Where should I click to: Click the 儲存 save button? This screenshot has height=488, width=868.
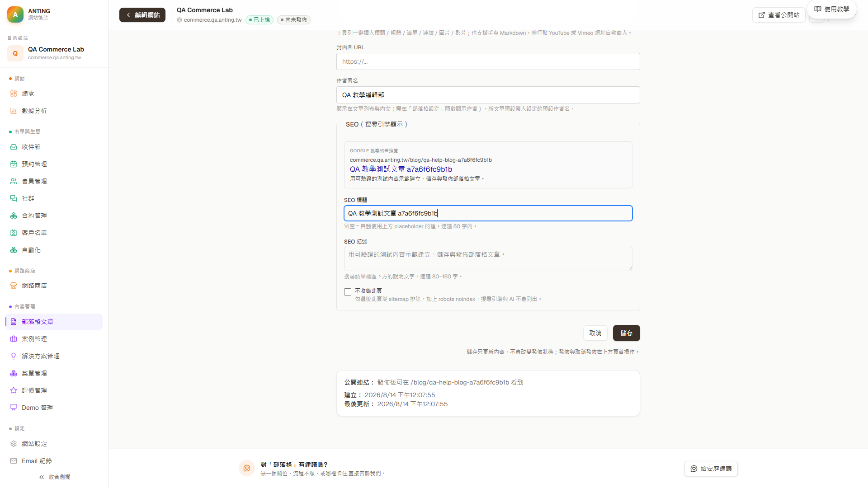click(x=627, y=333)
